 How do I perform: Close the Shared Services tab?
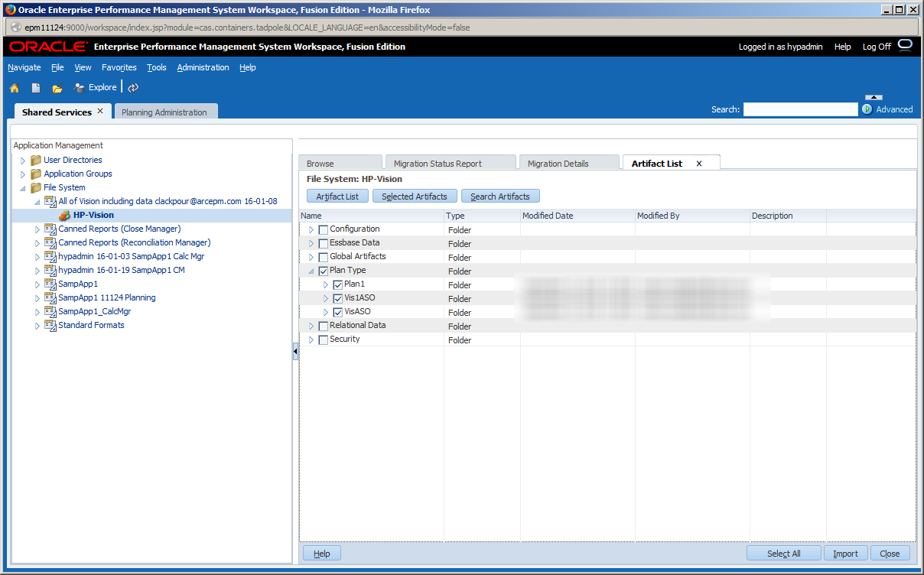[100, 111]
